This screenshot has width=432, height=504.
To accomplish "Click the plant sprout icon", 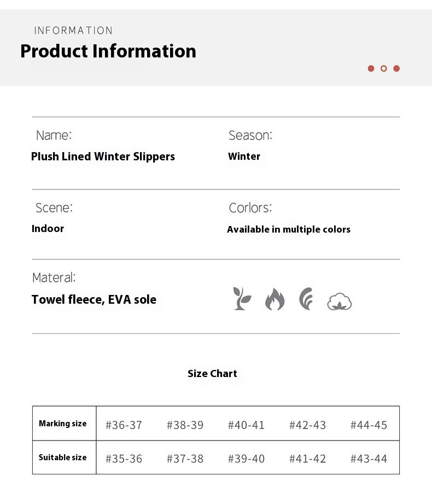I will coord(242,299).
